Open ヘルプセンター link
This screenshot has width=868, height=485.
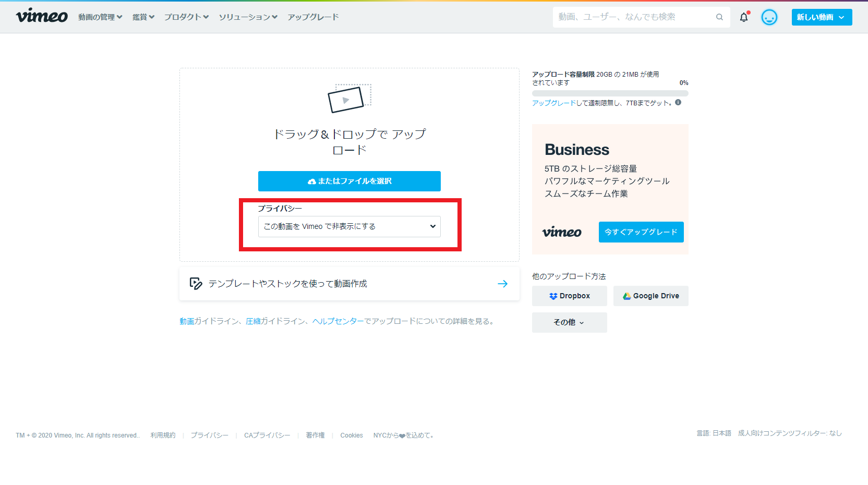(x=338, y=321)
